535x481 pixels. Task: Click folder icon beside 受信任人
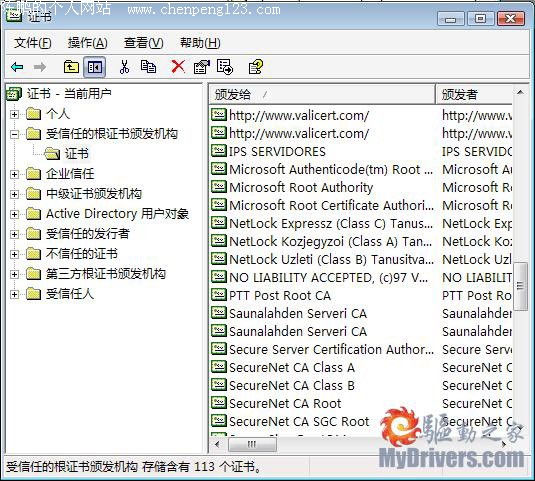click(33, 294)
